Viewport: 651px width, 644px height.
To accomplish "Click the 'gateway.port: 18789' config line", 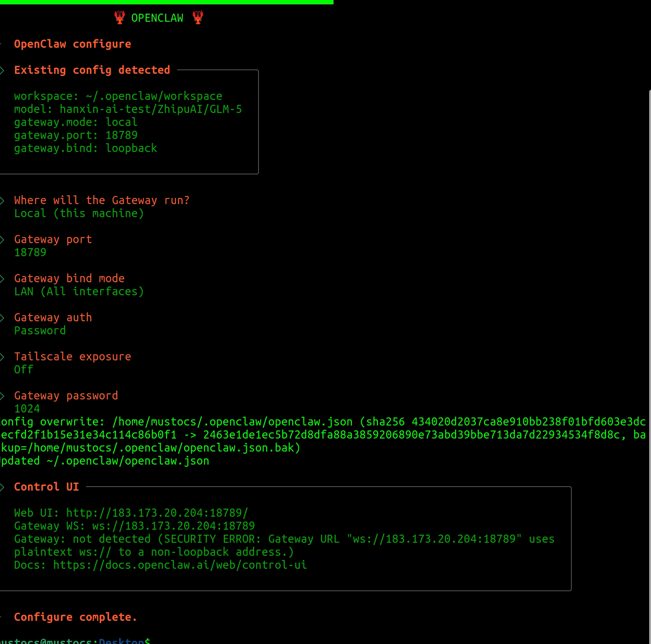I will click(x=76, y=135).
